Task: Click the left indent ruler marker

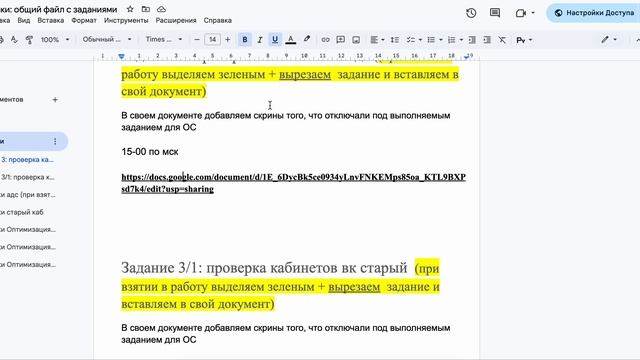Action: [121, 56]
